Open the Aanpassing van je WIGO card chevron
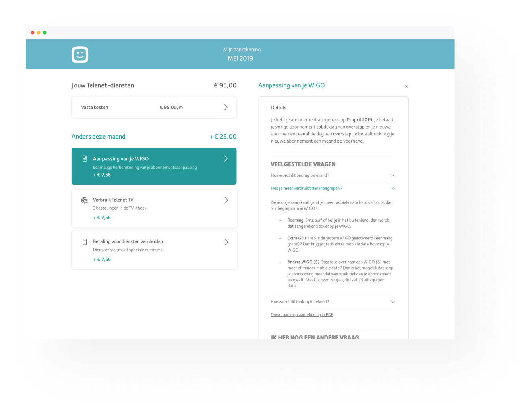The height and width of the screenshot is (416, 532). point(226,158)
